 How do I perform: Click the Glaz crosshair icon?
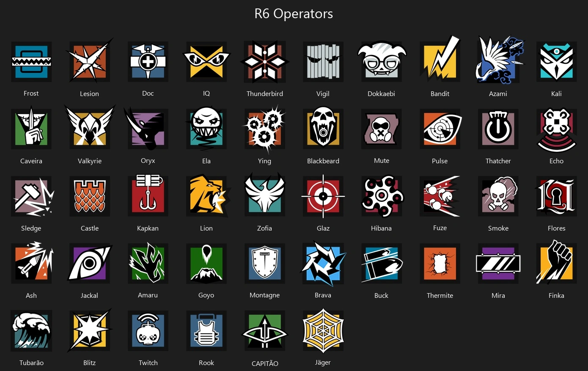coord(323,196)
